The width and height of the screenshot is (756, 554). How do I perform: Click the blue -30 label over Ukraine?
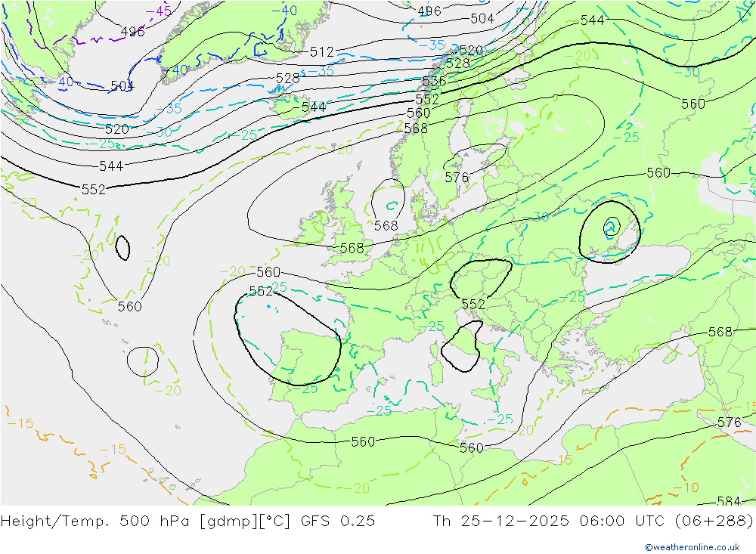coord(536,217)
